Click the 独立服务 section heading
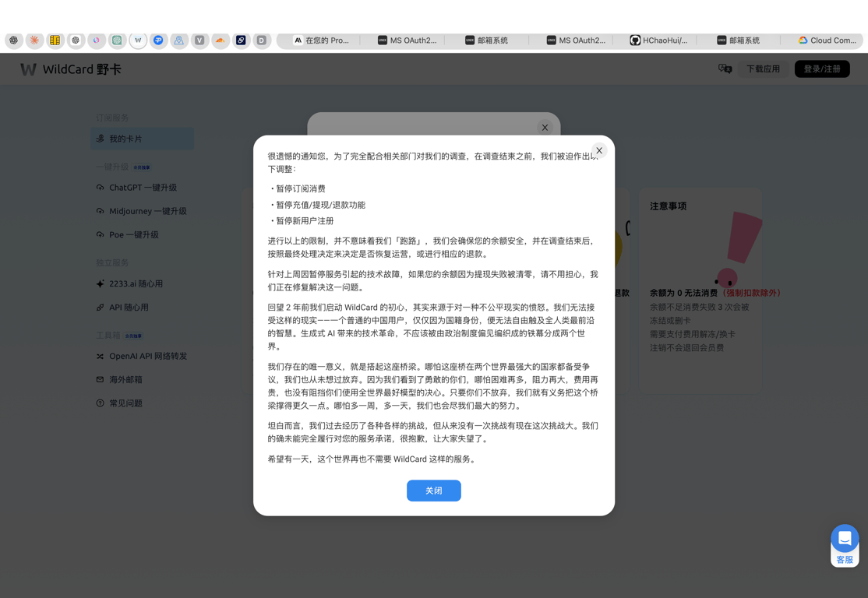Image resolution: width=868 pixels, height=598 pixels. coord(112,262)
